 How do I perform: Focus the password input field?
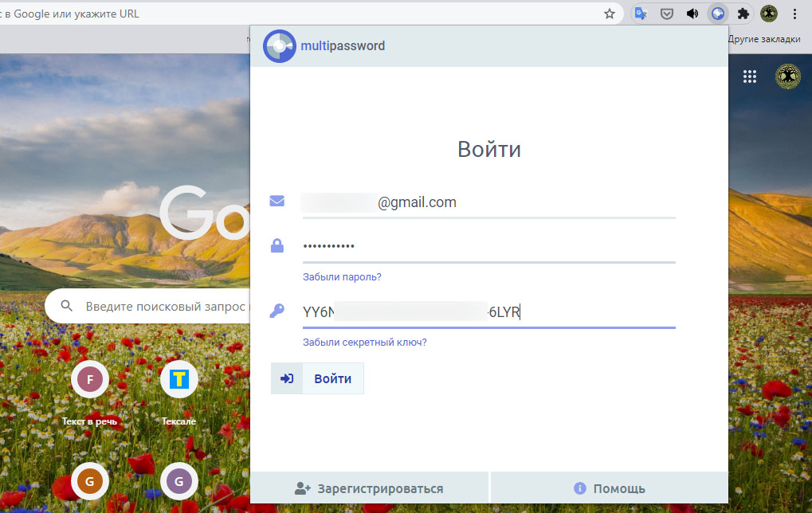pyautogui.click(x=488, y=246)
